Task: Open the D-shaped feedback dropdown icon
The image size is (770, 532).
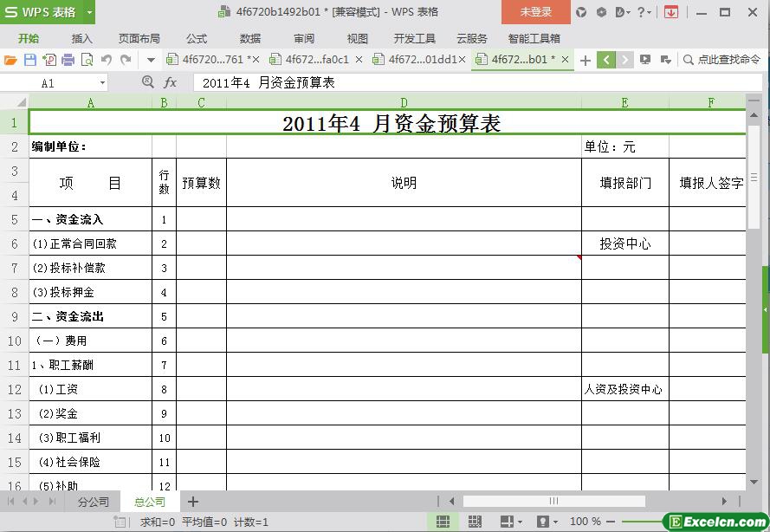Action: pyautogui.click(x=622, y=12)
